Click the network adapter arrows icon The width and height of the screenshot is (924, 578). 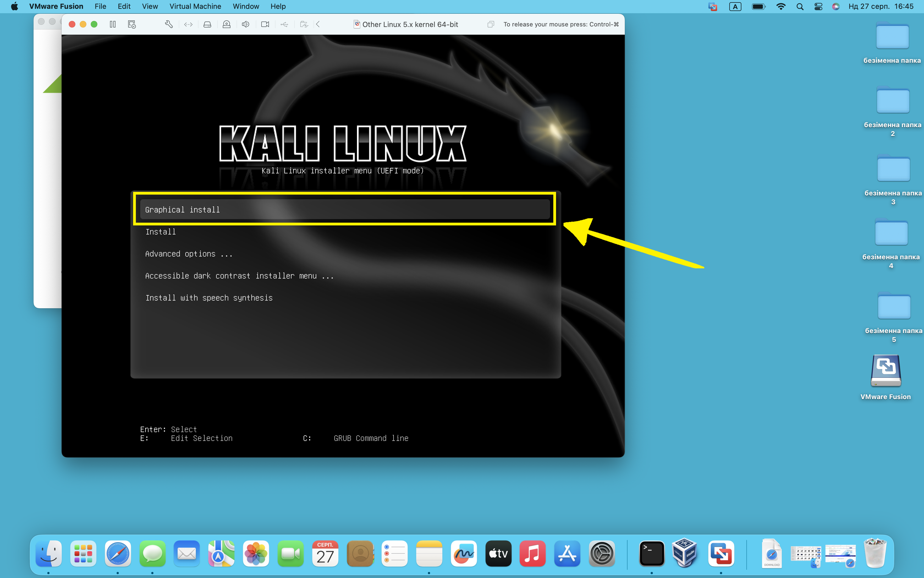point(188,24)
